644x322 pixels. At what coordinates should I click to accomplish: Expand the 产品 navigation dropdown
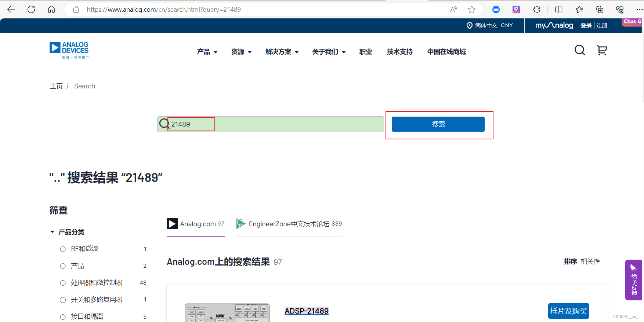pos(207,52)
